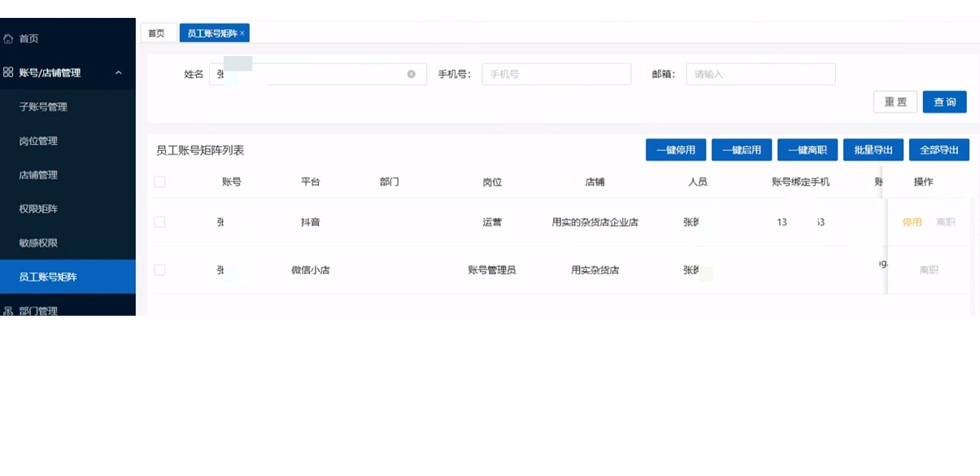Open 权限矩阵 menu item
980x476 pixels.
[38, 209]
